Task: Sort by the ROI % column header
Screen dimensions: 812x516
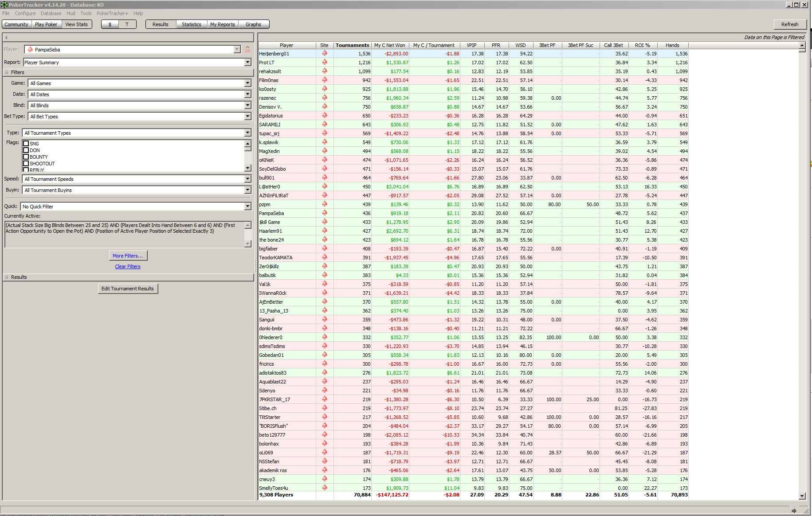Action: coord(643,45)
